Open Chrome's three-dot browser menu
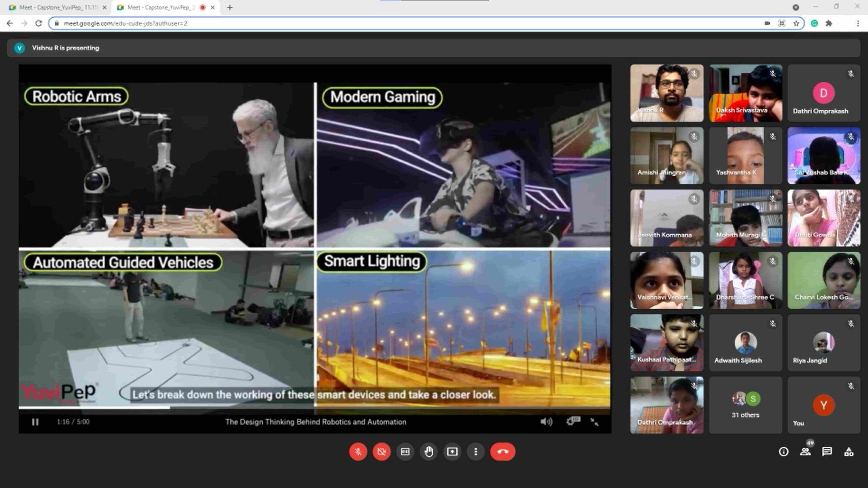The height and width of the screenshot is (488, 868). (858, 23)
